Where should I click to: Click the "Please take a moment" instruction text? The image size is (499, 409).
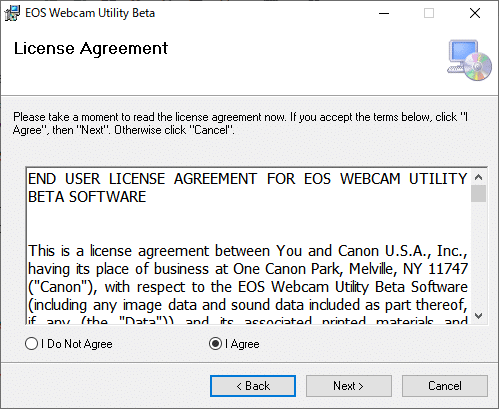point(240,123)
